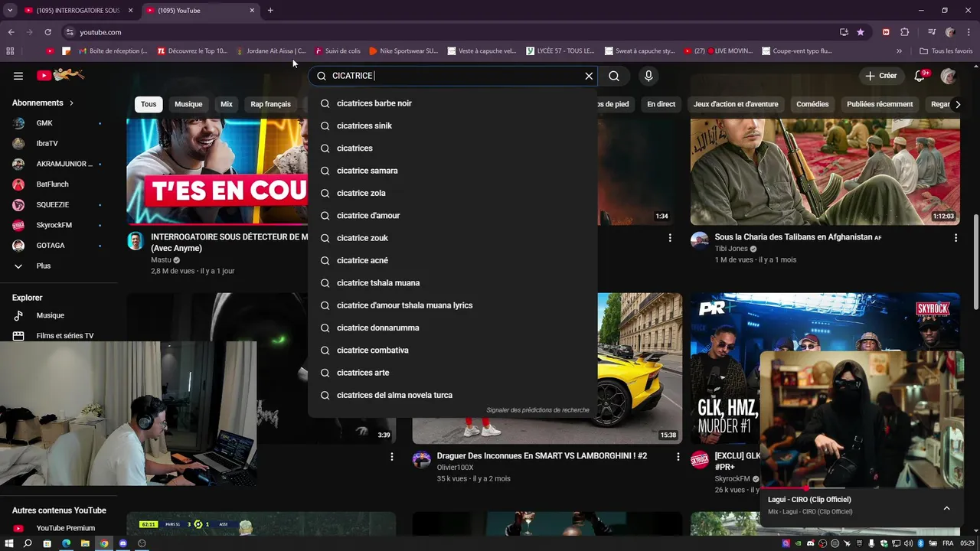The height and width of the screenshot is (551, 980).
Task: Open Musique in the Explorer section
Action: 58,315
